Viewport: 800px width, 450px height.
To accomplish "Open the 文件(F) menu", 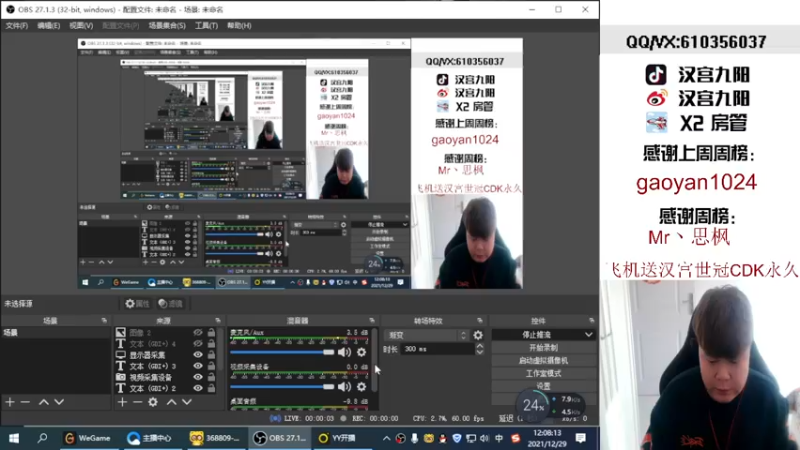I will (17, 26).
